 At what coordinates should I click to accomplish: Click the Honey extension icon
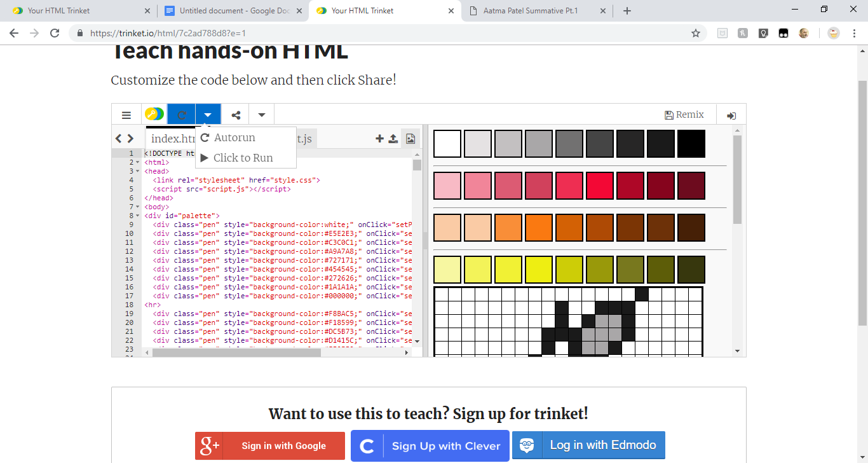[743, 33]
